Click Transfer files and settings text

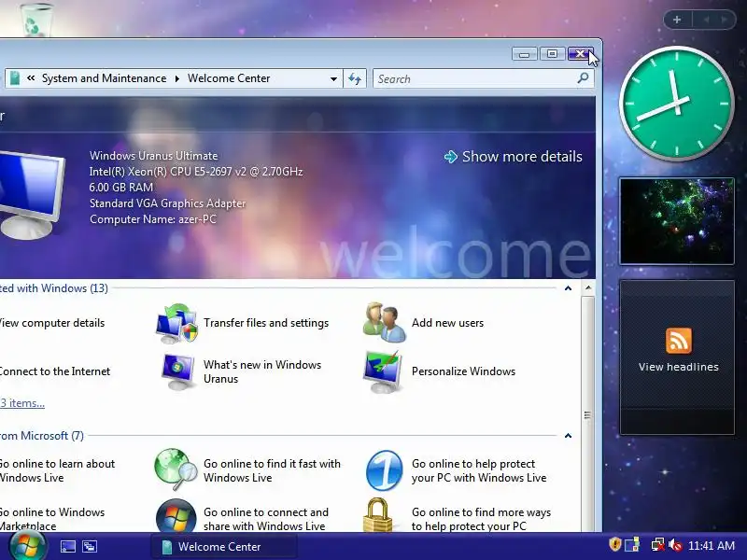(x=266, y=323)
